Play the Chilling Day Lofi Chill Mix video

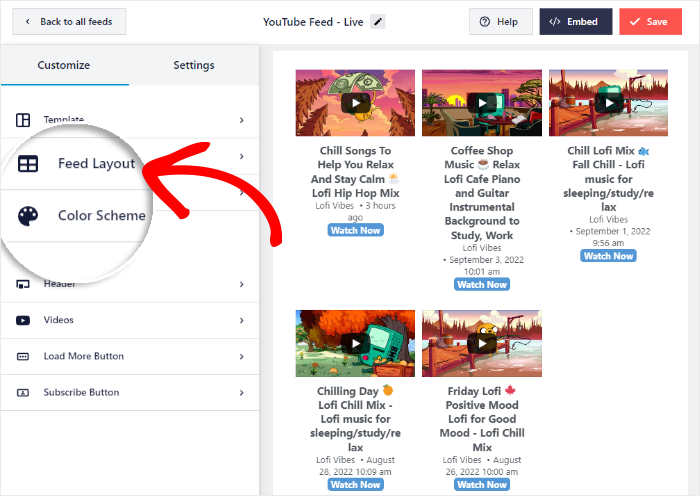tap(355, 343)
